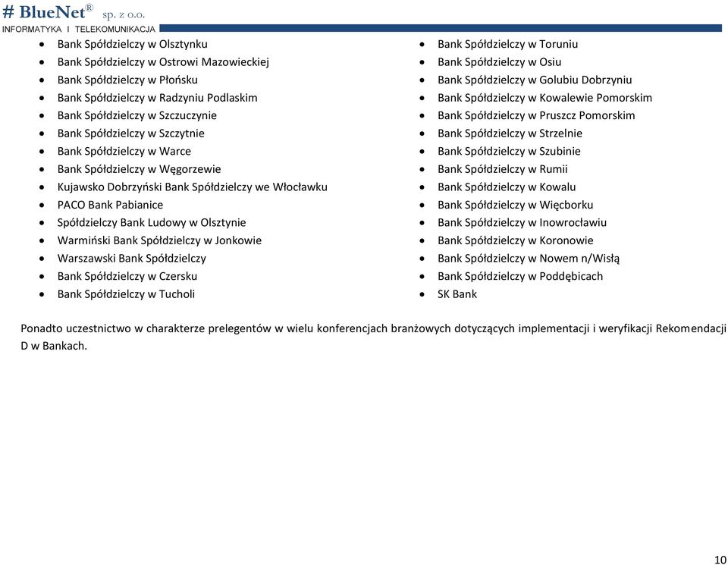
Task: Select 'Bank Spółdzielczy w Węgorzewie' entry
Action: pyautogui.click(x=139, y=169)
